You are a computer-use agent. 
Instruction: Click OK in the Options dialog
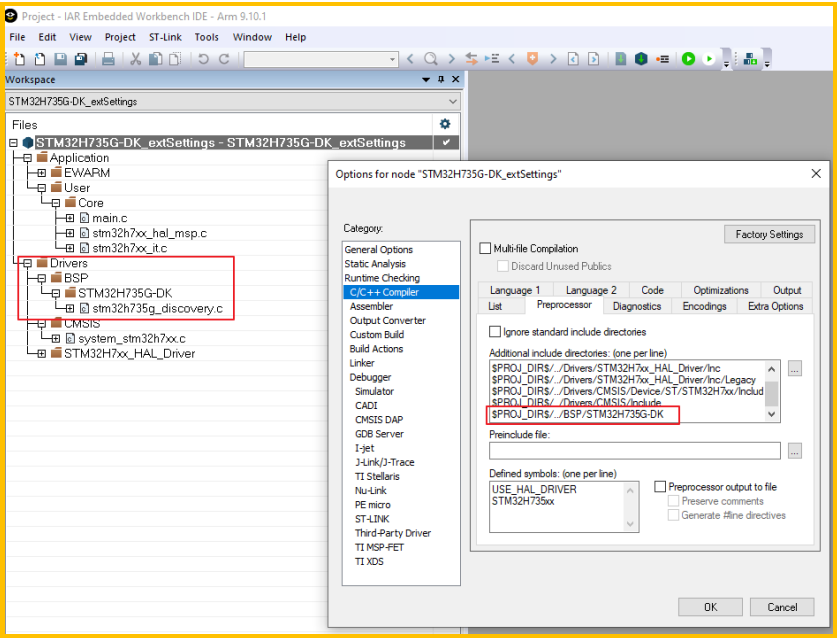[x=710, y=607]
